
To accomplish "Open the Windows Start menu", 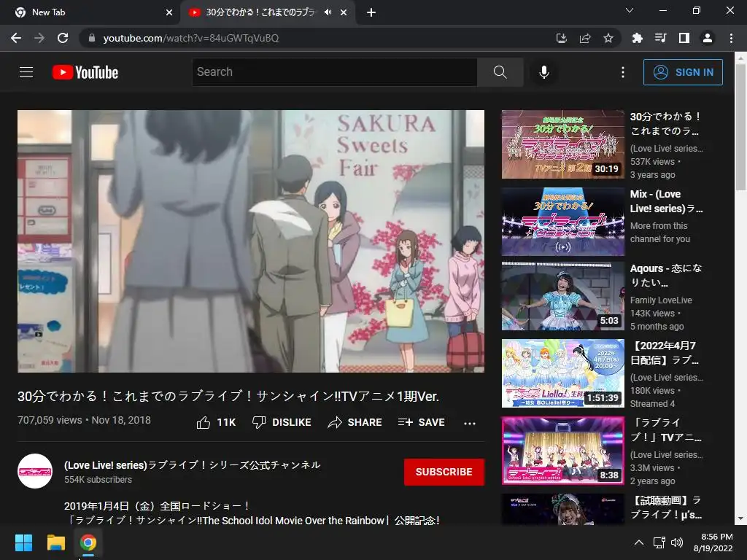I will click(23, 542).
